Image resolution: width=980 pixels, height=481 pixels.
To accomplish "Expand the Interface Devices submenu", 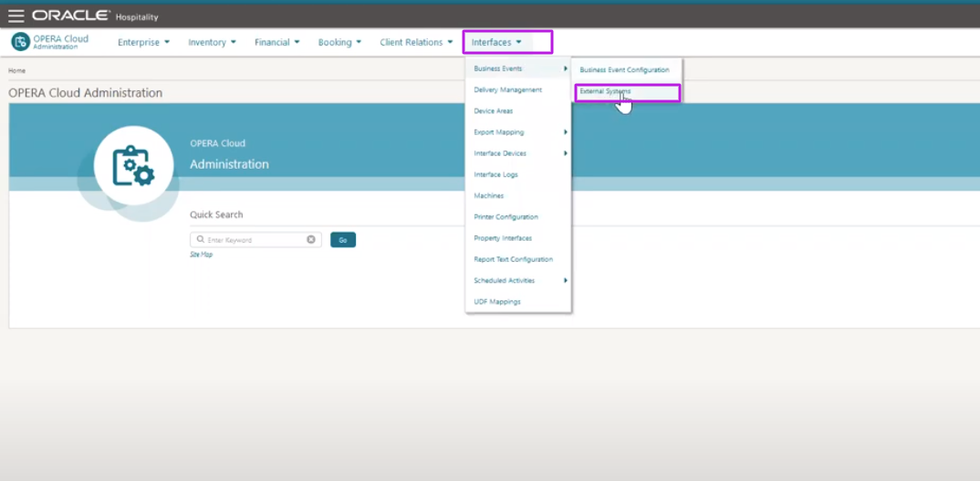I will [518, 153].
